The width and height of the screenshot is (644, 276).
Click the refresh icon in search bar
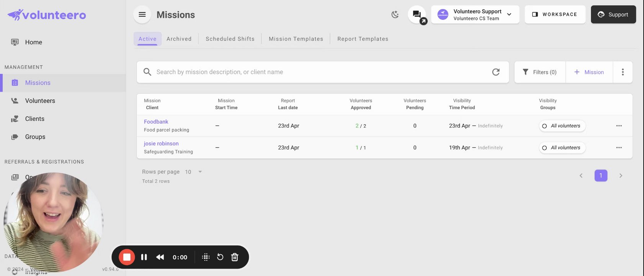[x=496, y=72]
